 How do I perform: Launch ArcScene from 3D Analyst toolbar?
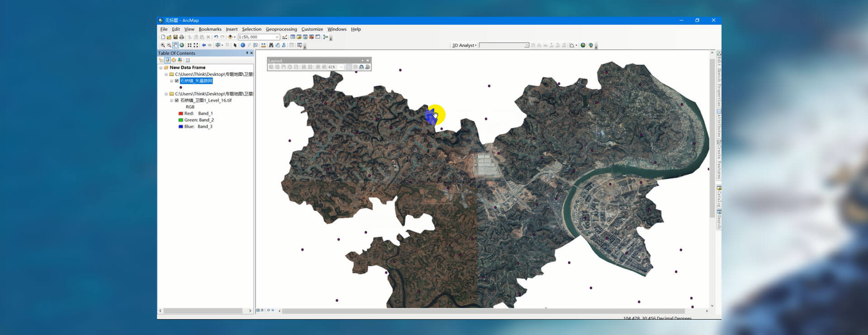coord(583,45)
